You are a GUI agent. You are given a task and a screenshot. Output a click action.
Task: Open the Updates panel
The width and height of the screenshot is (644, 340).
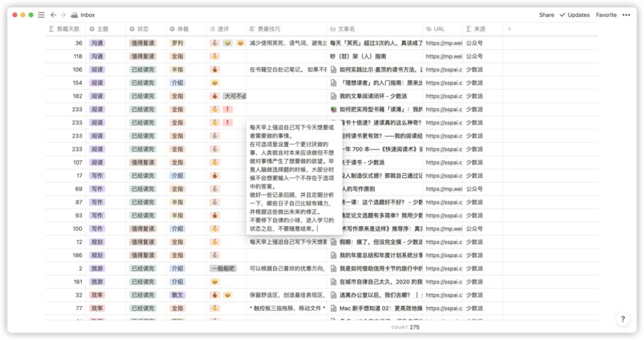coord(575,15)
